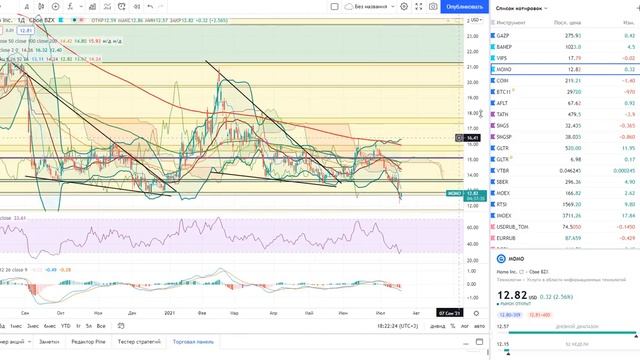640x360 pixels.
Task: Set chart range to 1 year
Action: coord(78,326)
